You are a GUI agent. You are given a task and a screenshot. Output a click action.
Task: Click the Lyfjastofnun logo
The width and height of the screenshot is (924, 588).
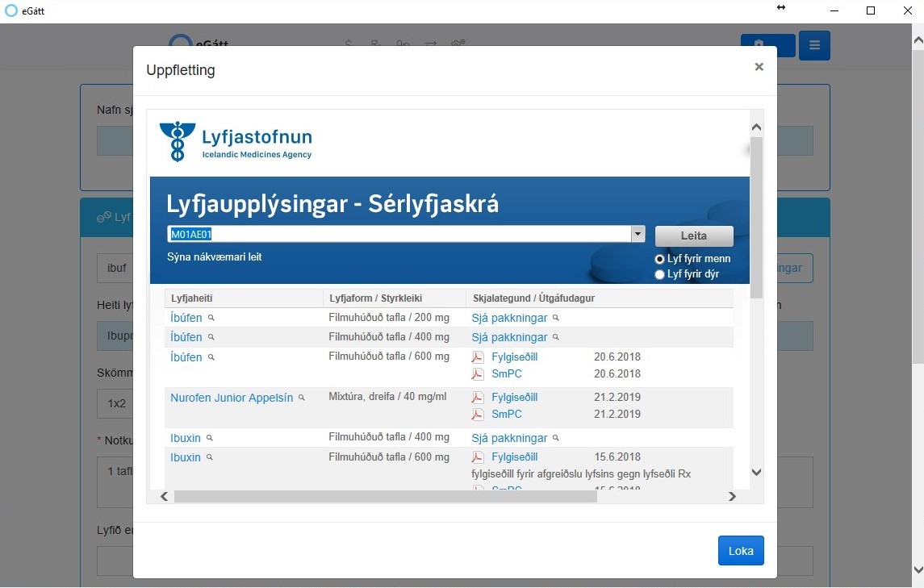tap(236, 141)
